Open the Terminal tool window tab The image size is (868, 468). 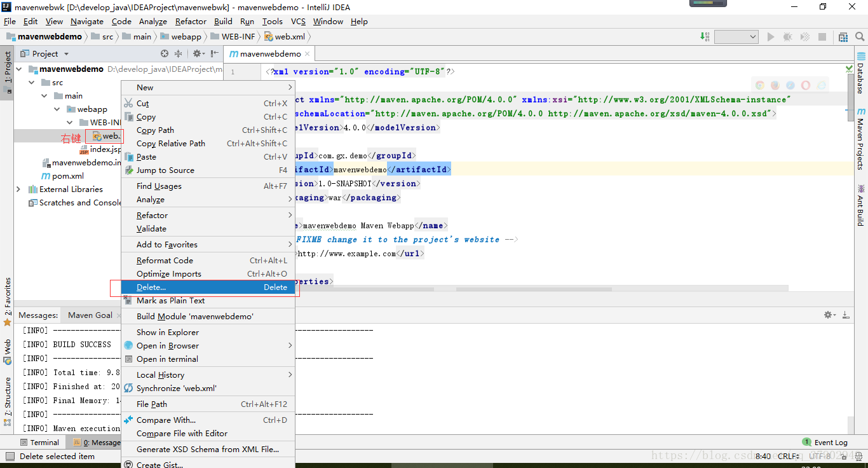coord(39,442)
